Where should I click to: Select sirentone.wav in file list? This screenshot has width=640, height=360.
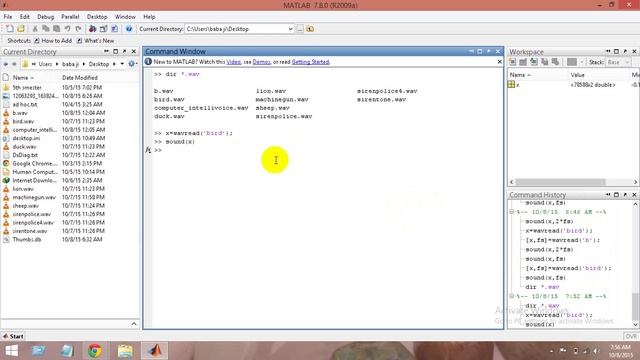tap(30, 231)
